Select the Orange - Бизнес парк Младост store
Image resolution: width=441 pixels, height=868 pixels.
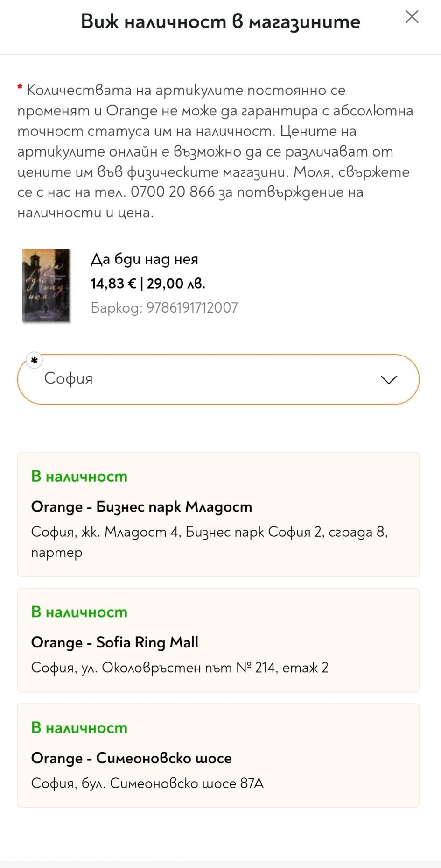[x=141, y=507]
